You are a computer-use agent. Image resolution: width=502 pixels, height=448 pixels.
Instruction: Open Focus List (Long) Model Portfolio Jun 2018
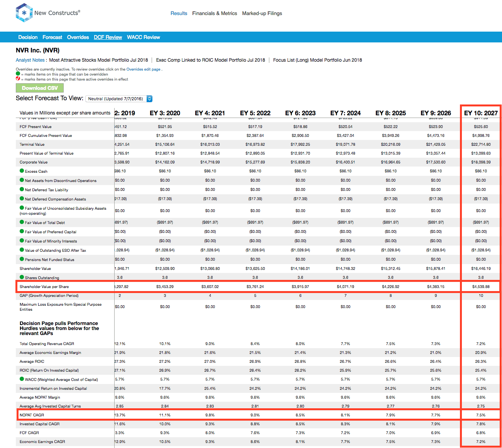pos(318,60)
